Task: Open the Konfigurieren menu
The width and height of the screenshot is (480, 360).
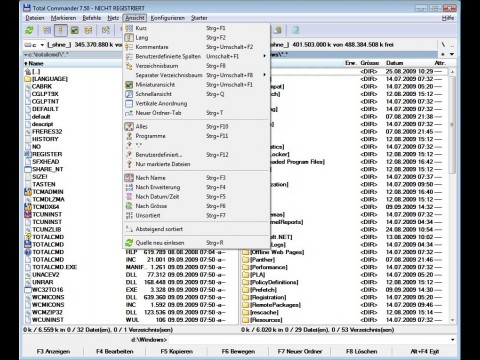Action: click(x=167, y=18)
